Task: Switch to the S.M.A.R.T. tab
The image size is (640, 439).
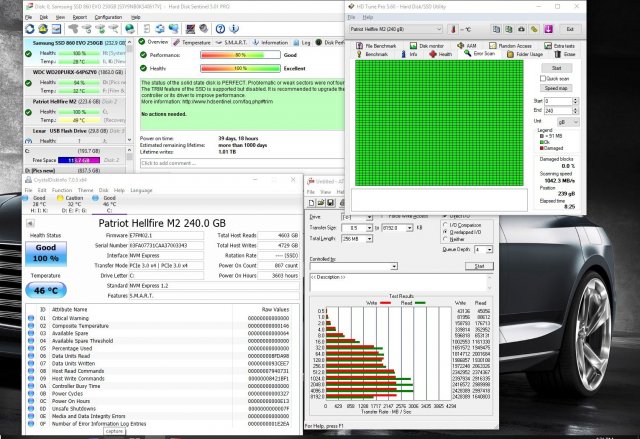Action: 237,43
